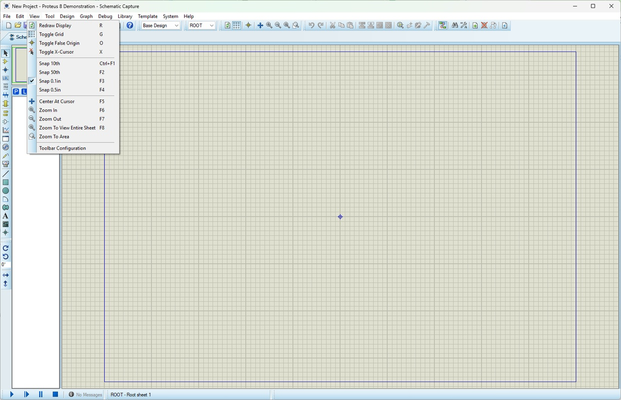Click Toolbar Configuration entry
Screen dimensions: 621x400
(62, 148)
